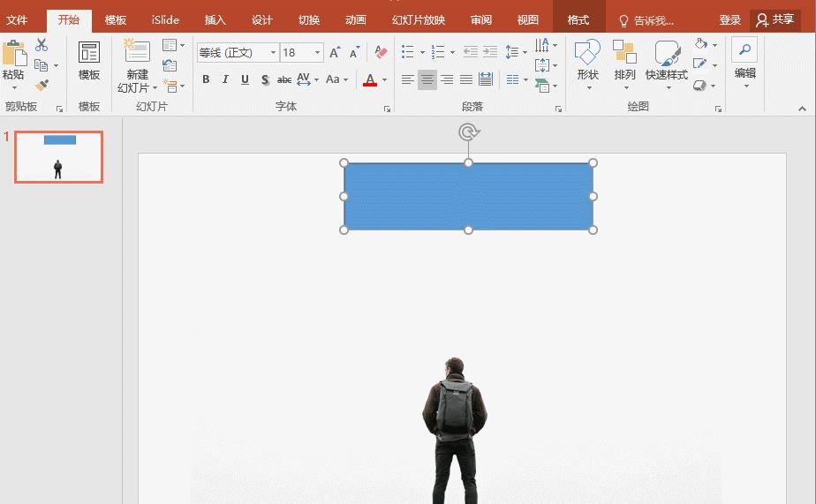Select the Format Painter brush icon

[x=42, y=85]
